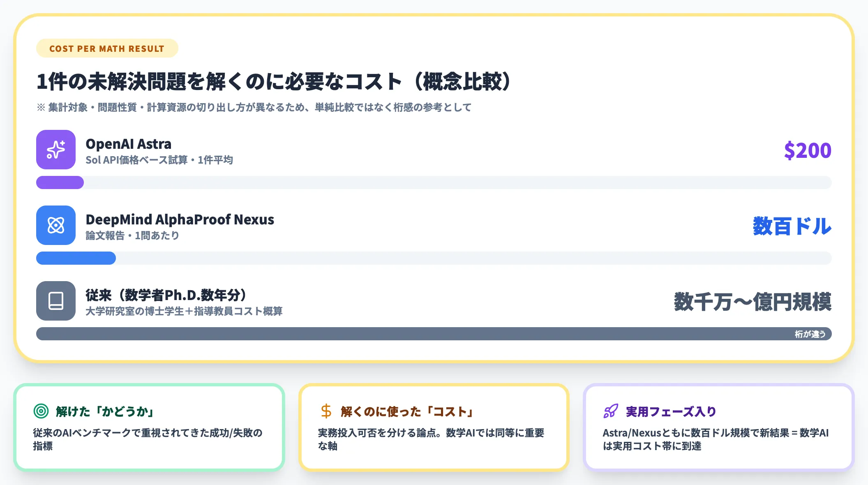Click the subtitle 論文報告・1問あたり

[x=132, y=236]
